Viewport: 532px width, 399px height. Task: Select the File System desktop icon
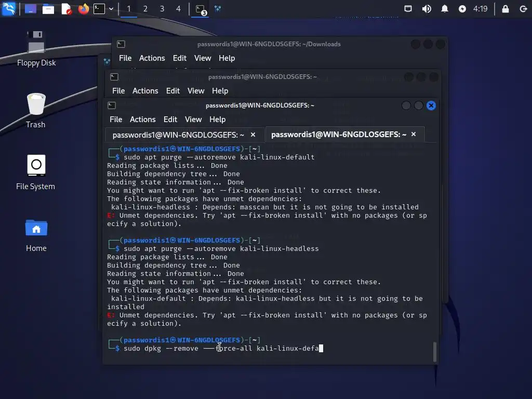(36, 172)
